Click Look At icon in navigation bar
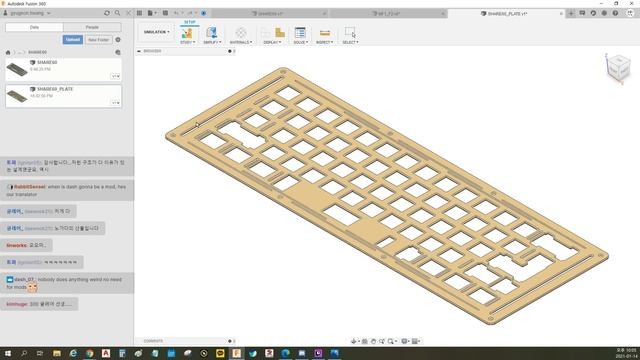 364,341
